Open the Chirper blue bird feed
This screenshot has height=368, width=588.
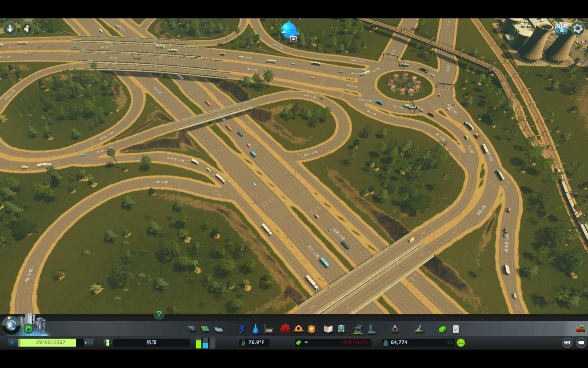coord(289,30)
